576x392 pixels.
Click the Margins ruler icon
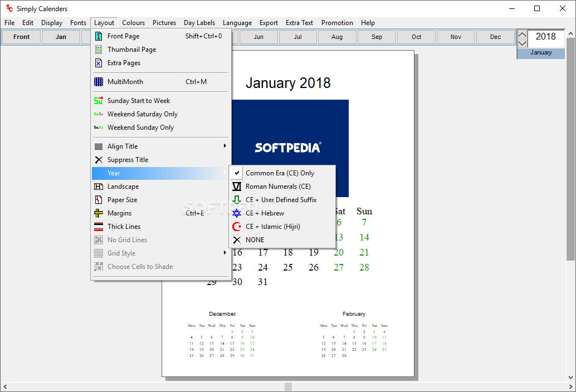pyautogui.click(x=99, y=213)
